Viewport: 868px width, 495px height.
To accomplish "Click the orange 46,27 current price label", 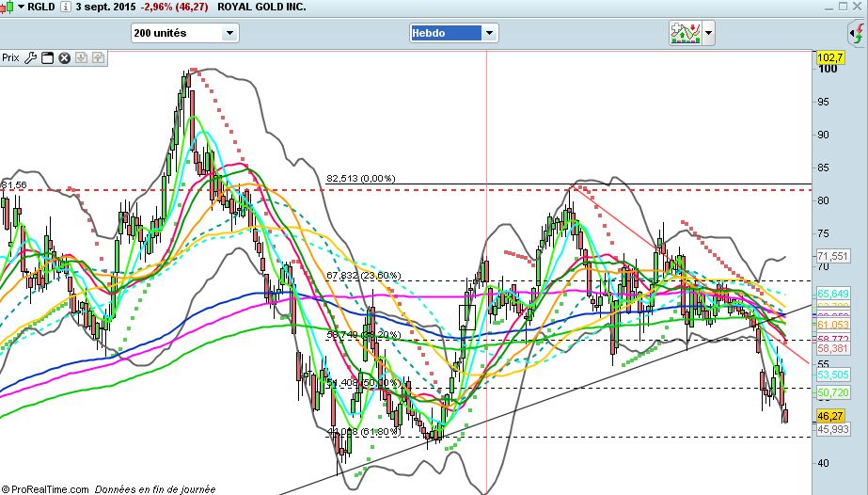I will 830,416.
